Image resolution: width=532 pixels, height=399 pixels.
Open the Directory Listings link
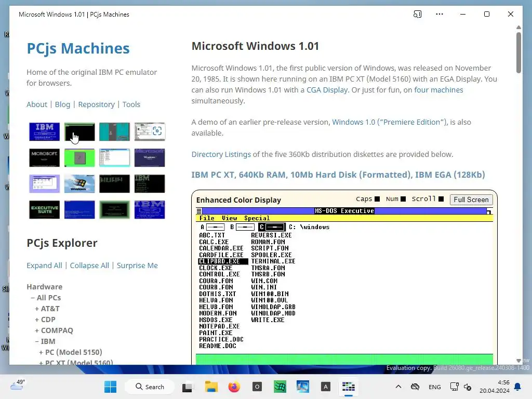click(x=221, y=154)
